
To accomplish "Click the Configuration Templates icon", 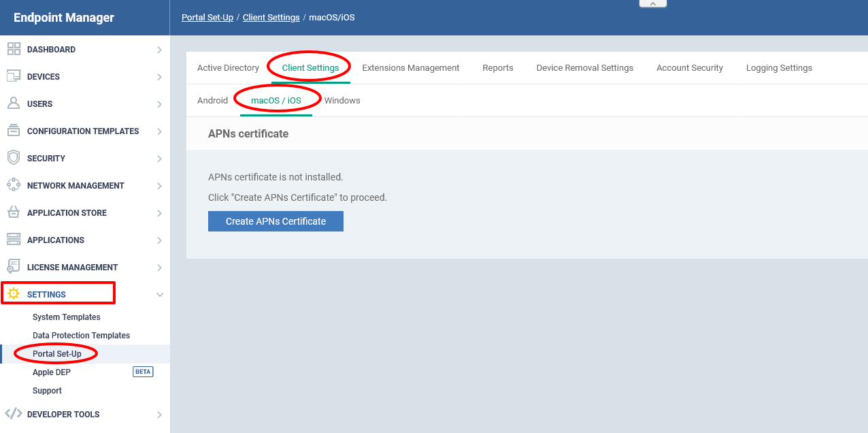I will coord(14,131).
